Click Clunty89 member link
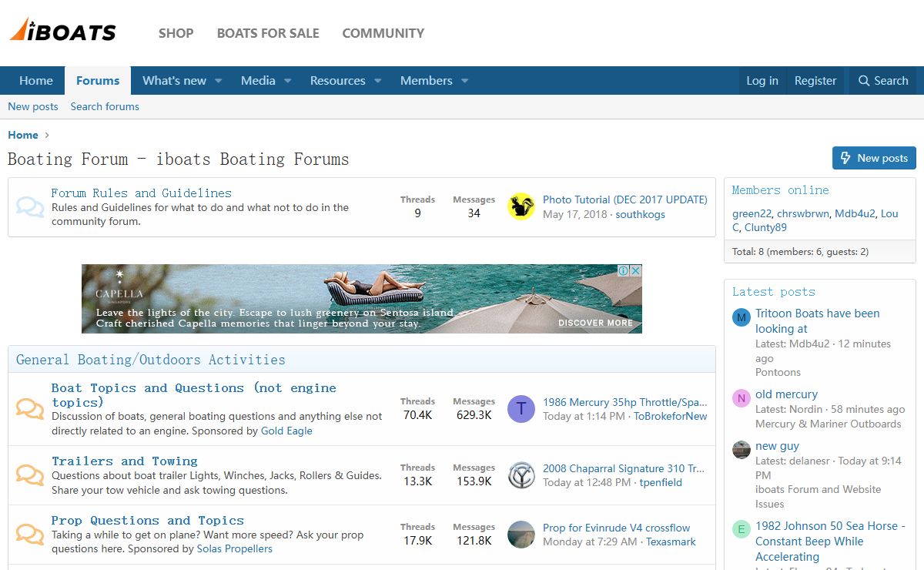The image size is (924, 570). coord(765,227)
